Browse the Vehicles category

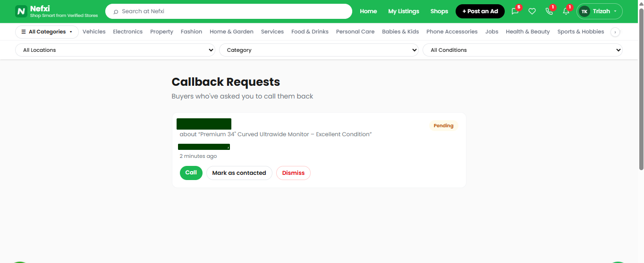(x=94, y=32)
